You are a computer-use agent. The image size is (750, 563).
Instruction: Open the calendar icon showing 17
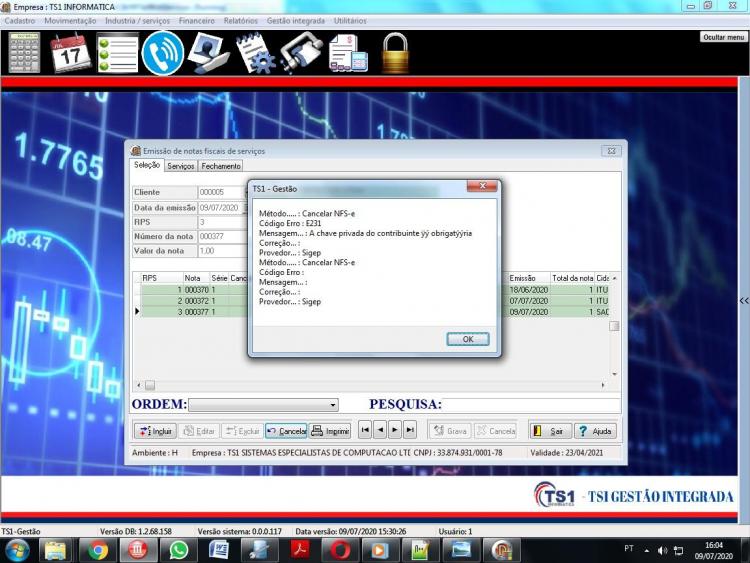pyautogui.click(x=70, y=53)
